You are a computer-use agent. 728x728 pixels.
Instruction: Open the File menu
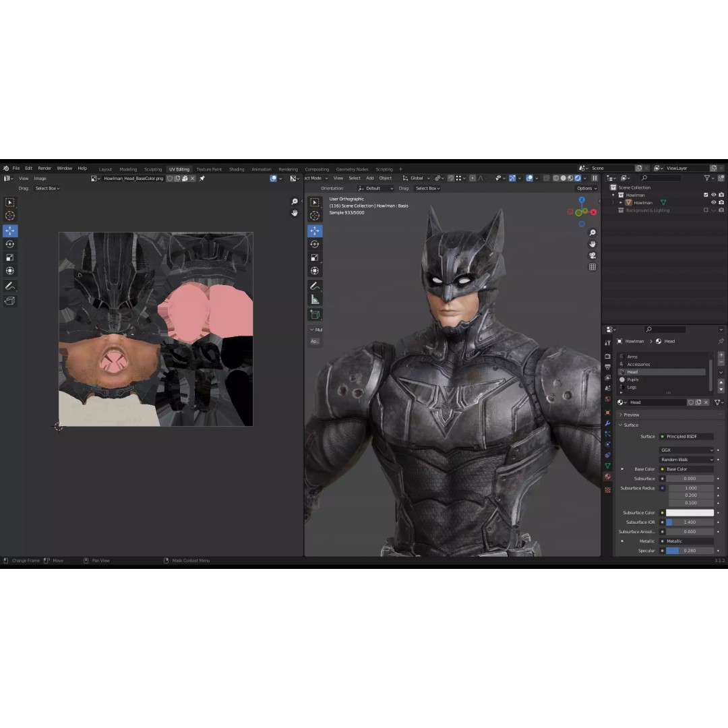coord(16,168)
